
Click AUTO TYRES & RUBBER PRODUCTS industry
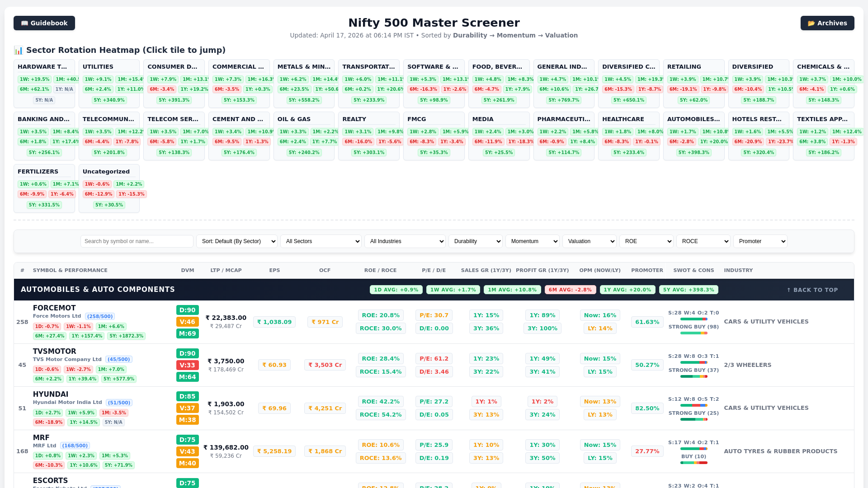point(781,451)
